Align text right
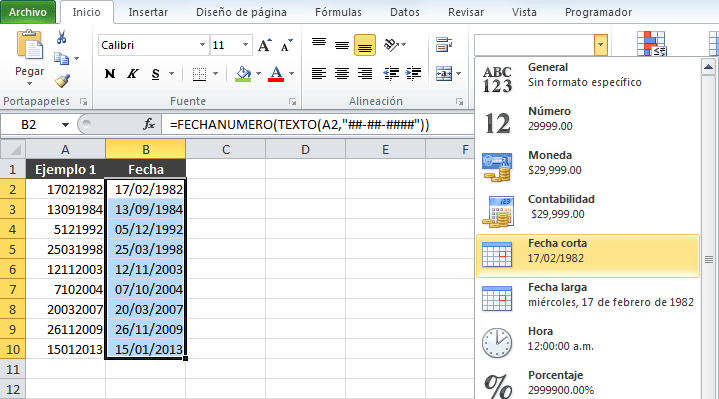 point(365,73)
